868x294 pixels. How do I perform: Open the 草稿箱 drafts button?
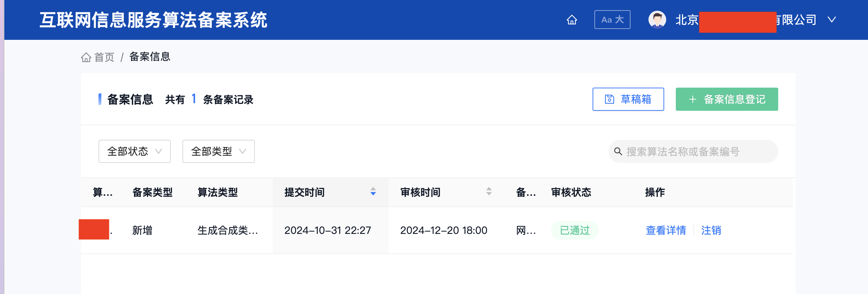[x=628, y=99]
